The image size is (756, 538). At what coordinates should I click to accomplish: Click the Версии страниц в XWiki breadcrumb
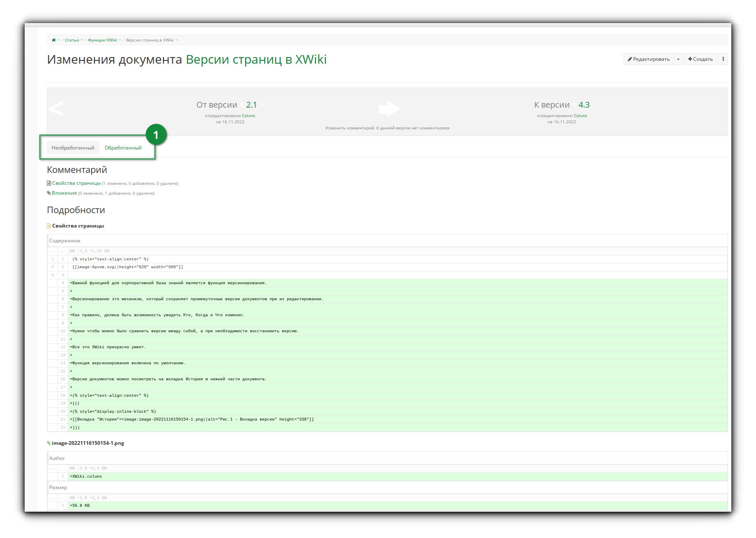tap(150, 40)
